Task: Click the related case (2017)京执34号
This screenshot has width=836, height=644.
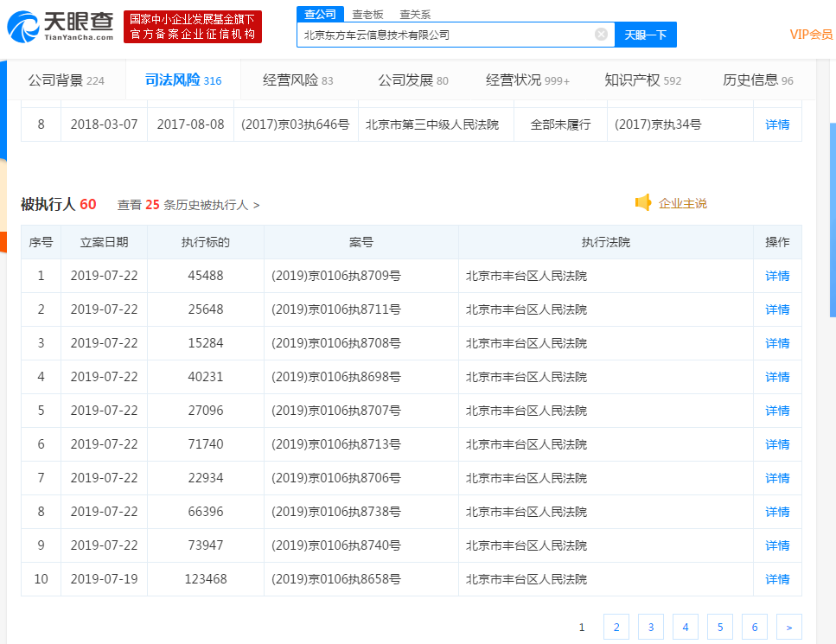Action: 658,124
